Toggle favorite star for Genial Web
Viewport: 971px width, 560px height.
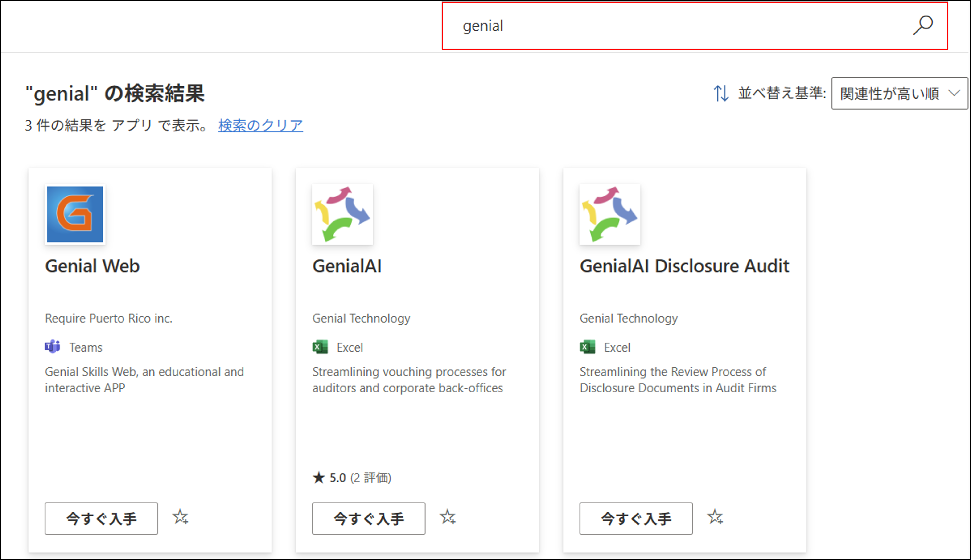coord(180,517)
